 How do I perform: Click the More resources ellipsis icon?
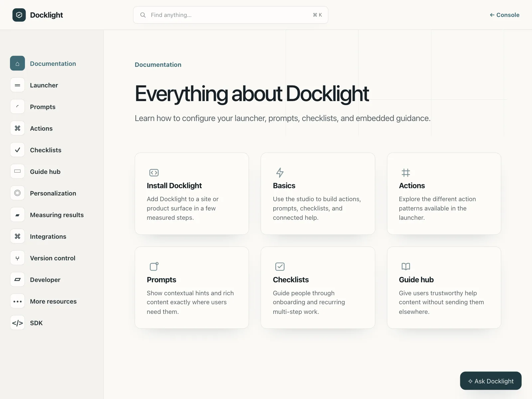click(x=17, y=301)
